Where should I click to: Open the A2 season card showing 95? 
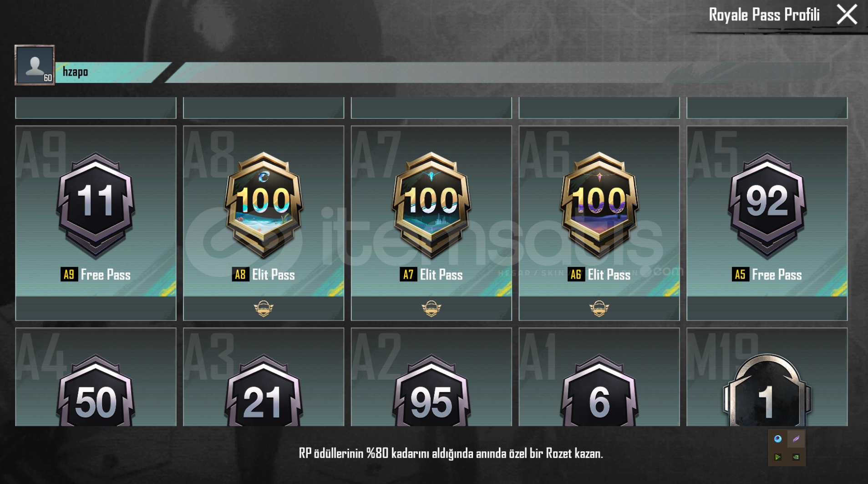coord(431,377)
